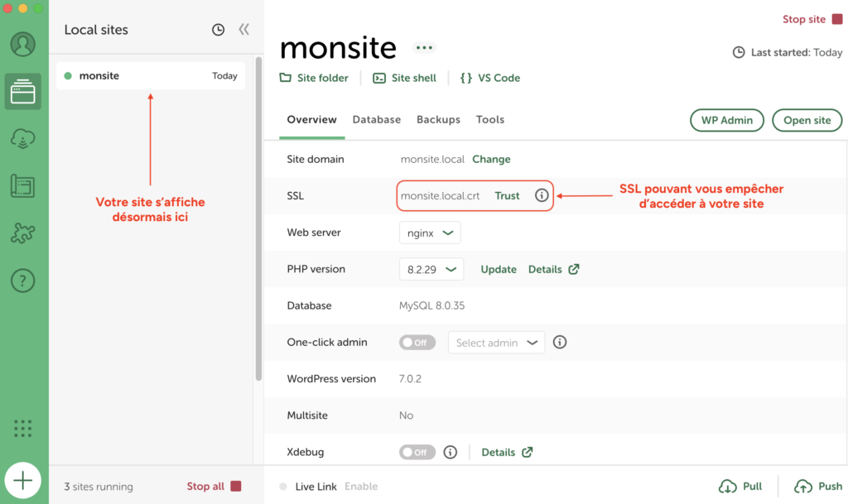The image size is (848, 504).
Task: Toggle the Xdebug switch
Action: pyautogui.click(x=417, y=452)
